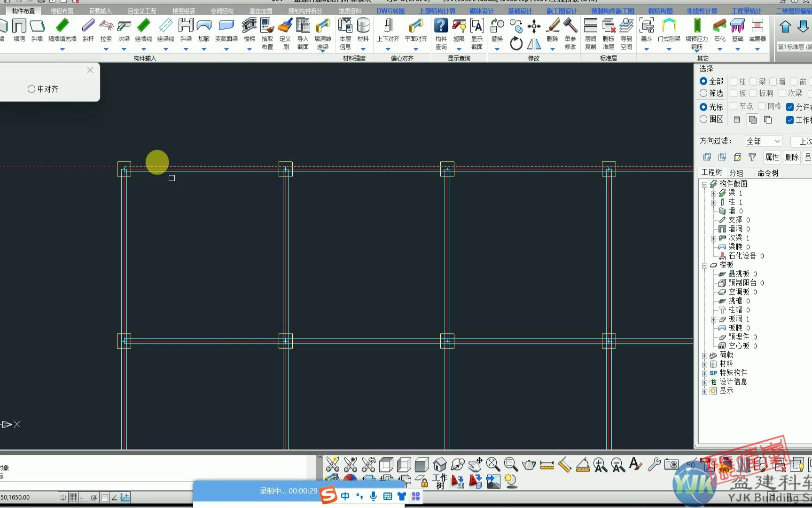This screenshot has height=508, width=812.
Task: Select the 全部 radio button under 选择
Action: coord(703,81)
